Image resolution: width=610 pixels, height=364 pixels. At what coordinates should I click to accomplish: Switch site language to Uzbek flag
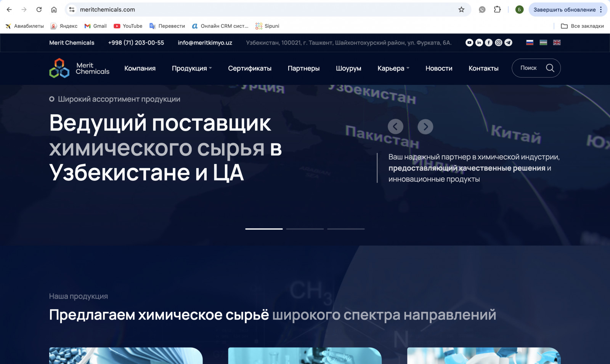[543, 43]
